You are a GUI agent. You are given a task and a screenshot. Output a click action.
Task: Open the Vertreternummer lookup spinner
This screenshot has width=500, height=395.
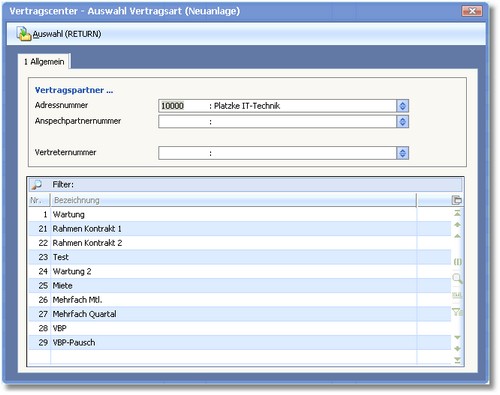pos(402,153)
